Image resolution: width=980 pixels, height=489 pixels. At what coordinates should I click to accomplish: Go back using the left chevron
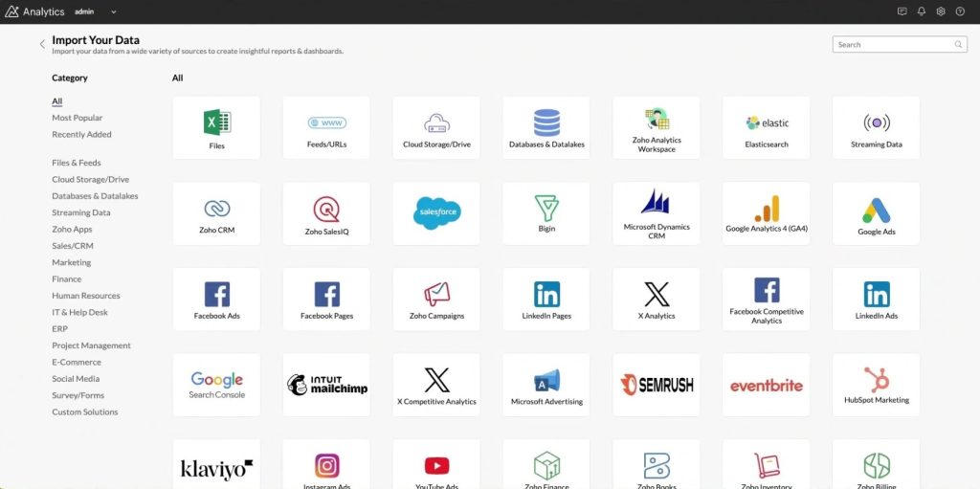coord(42,44)
